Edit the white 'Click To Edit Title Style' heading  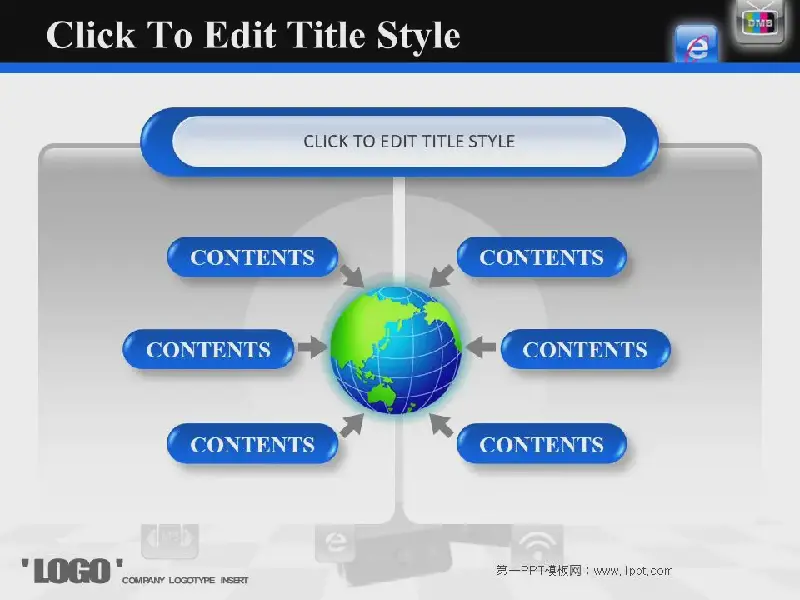[x=253, y=35]
